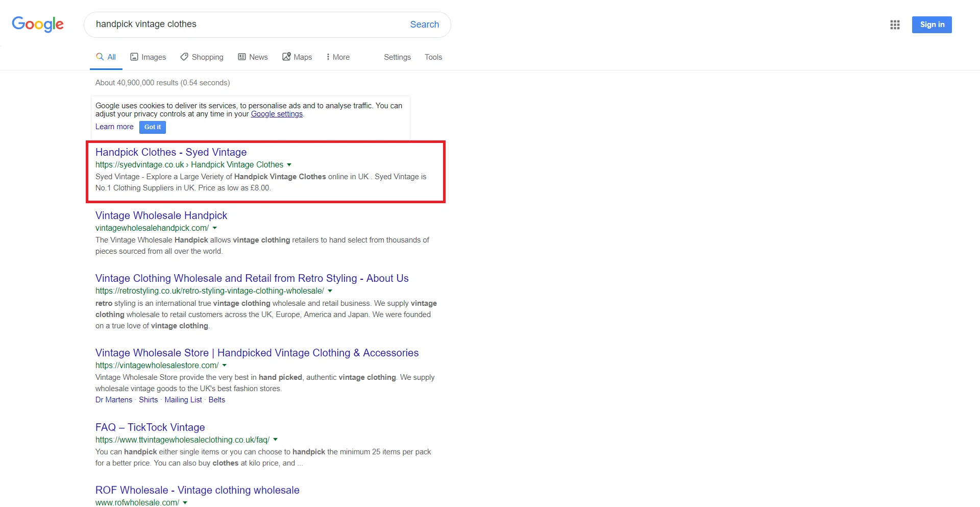The image size is (980, 507).
Task: Click the vintagewholesalehandpick.com/ URL text
Action: 152,228
